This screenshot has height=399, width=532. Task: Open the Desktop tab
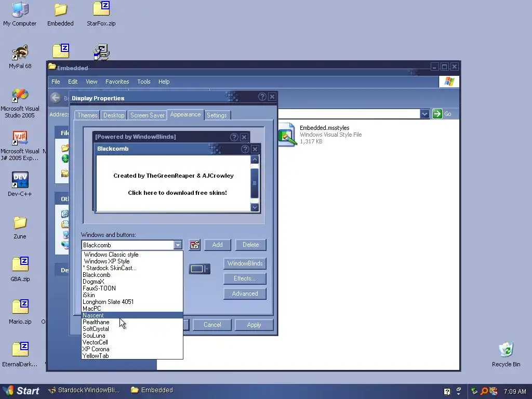tap(114, 115)
